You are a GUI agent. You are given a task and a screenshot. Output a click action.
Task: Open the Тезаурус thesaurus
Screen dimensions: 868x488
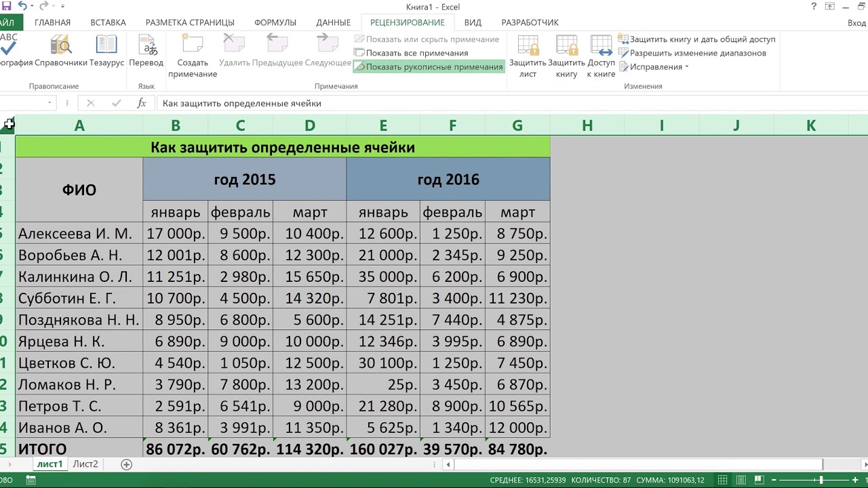pyautogui.click(x=106, y=52)
